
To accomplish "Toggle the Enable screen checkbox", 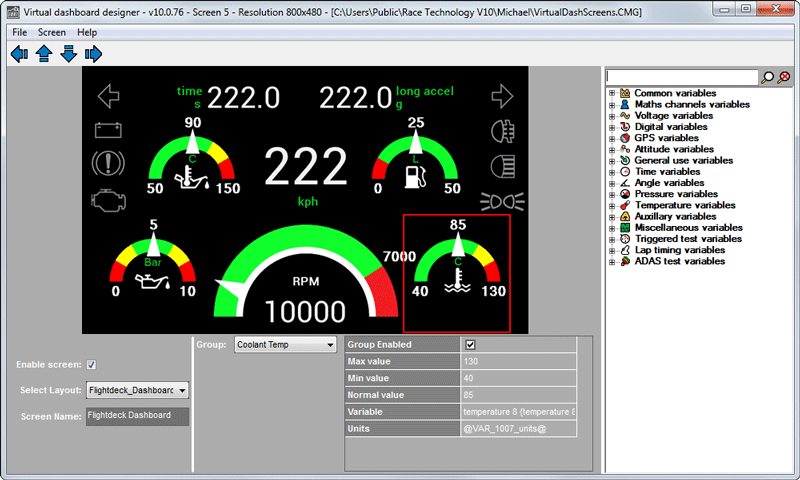I will [92, 365].
